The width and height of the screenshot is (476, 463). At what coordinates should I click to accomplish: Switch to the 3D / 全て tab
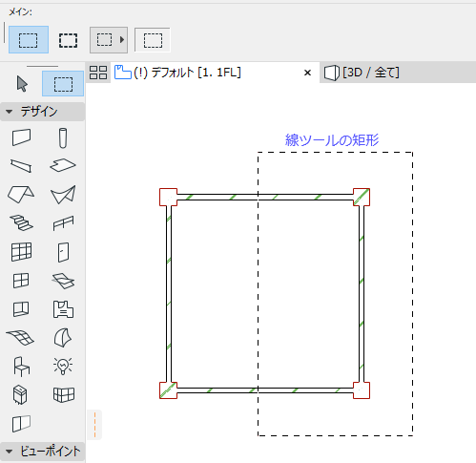pos(362,73)
